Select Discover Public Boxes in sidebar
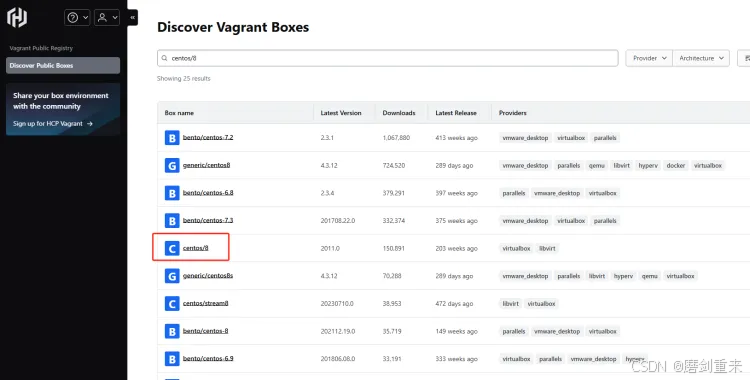750x380 pixels. 63,66
